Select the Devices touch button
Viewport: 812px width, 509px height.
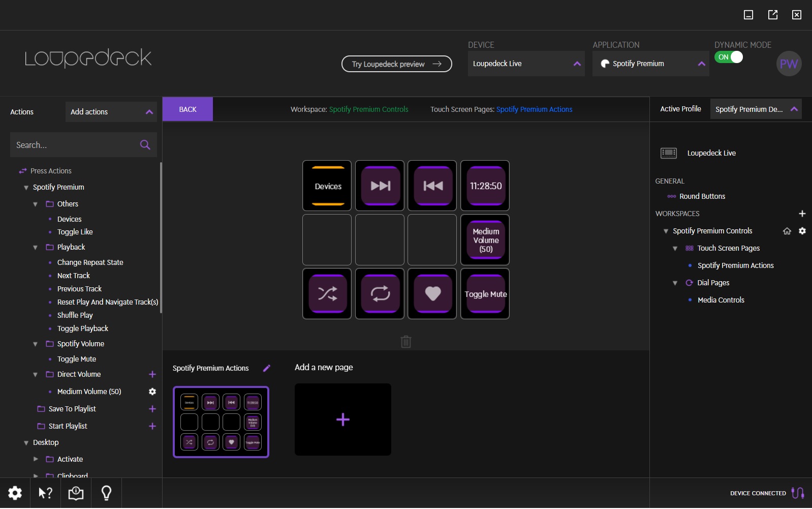(x=327, y=186)
